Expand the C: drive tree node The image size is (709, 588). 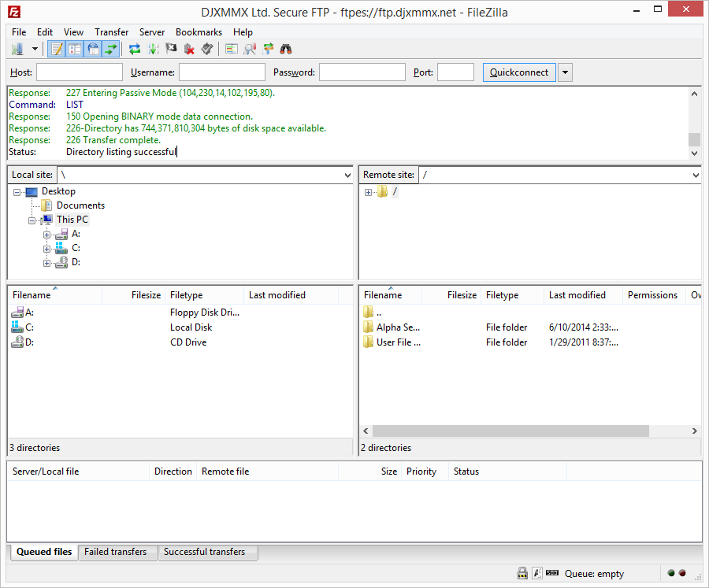pyautogui.click(x=47, y=248)
